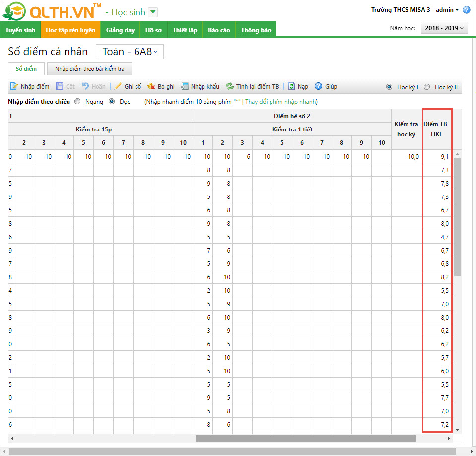Image resolution: width=476 pixels, height=456 pixels.
Task: Open the Năm học 2018 - 2019 dropdown
Action: (444, 28)
